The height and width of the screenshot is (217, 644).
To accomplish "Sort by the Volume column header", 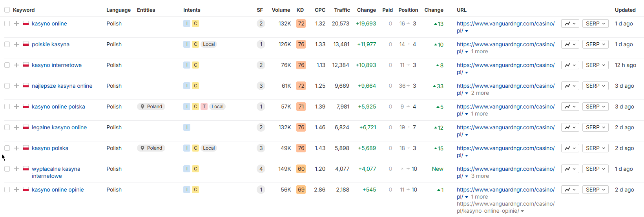I will click(x=281, y=10).
